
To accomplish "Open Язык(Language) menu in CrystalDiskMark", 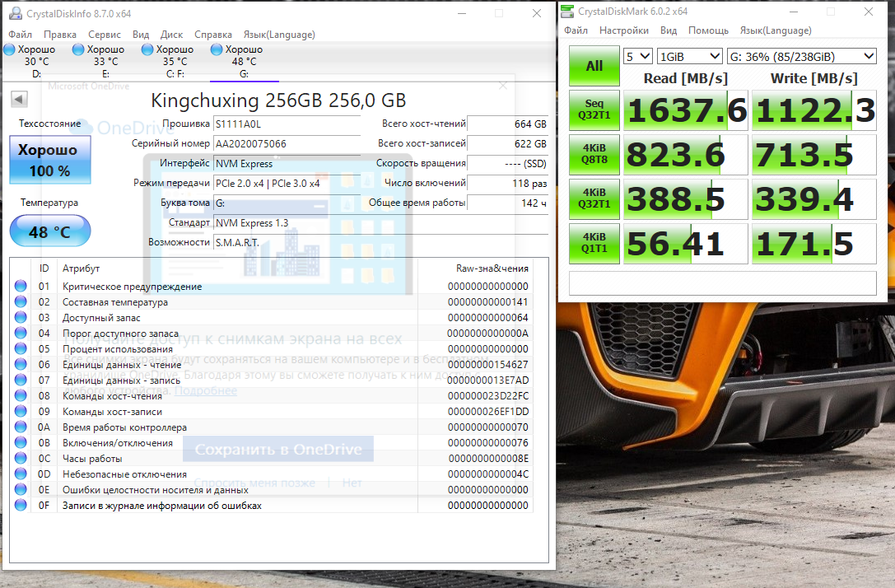I will coord(776,30).
